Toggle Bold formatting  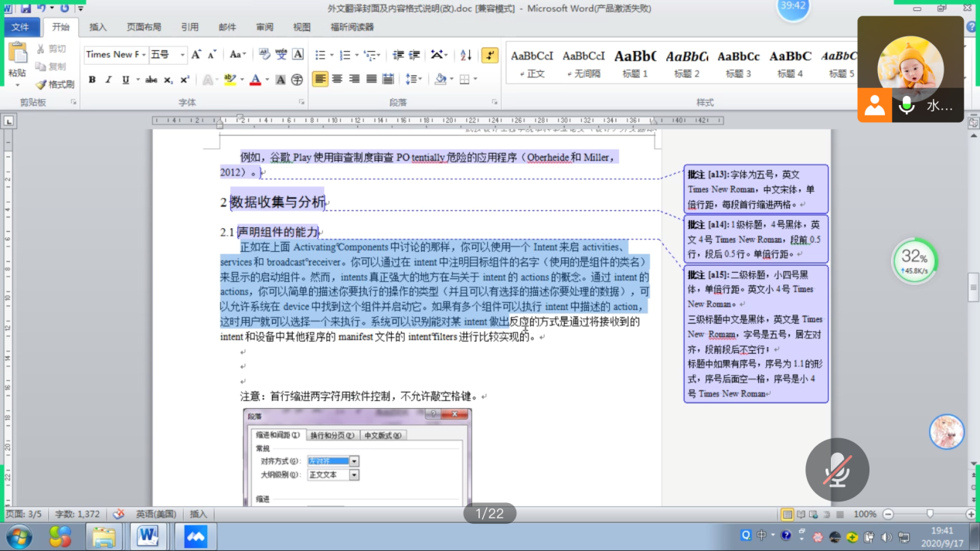click(x=92, y=80)
